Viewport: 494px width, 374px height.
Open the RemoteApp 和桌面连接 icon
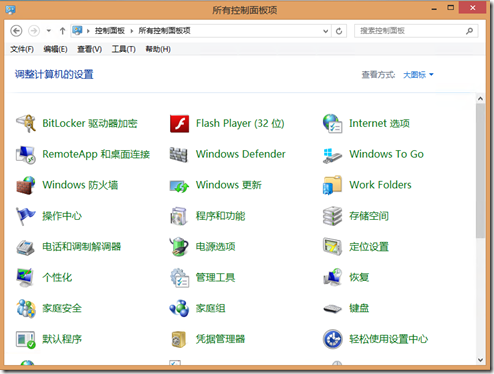(26, 155)
